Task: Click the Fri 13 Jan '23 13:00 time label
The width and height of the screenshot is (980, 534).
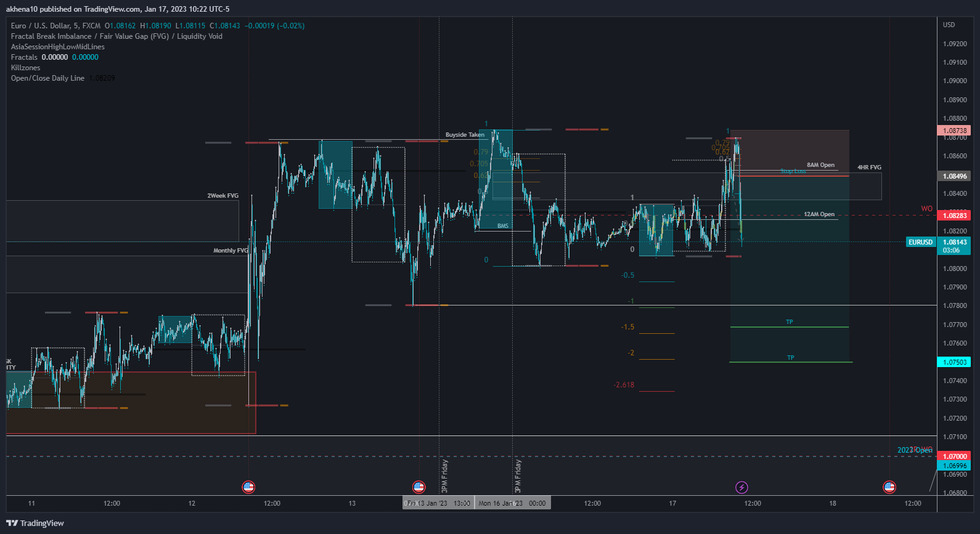Action: 438,503
